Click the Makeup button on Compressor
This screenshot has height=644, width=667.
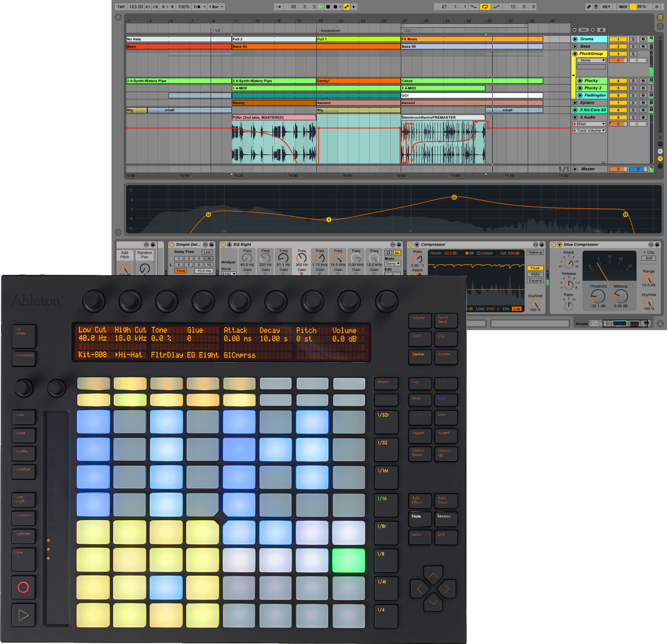pyautogui.click(x=535, y=253)
